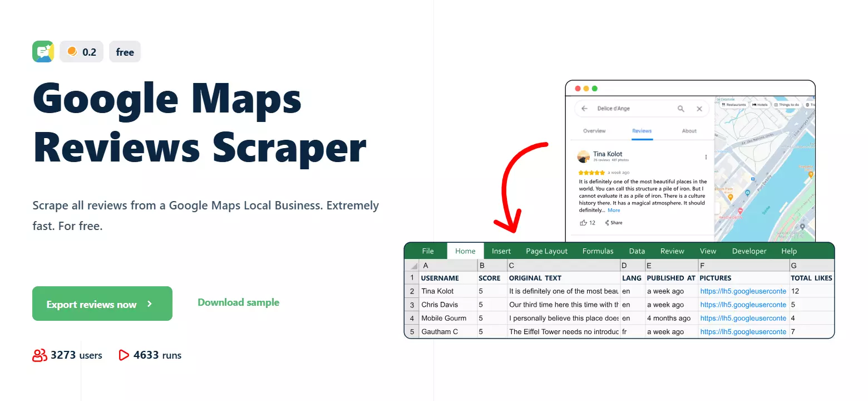Click Tina Kolot's profile avatar
This screenshot has width=868, height=401.
click(x=584, y=157)
